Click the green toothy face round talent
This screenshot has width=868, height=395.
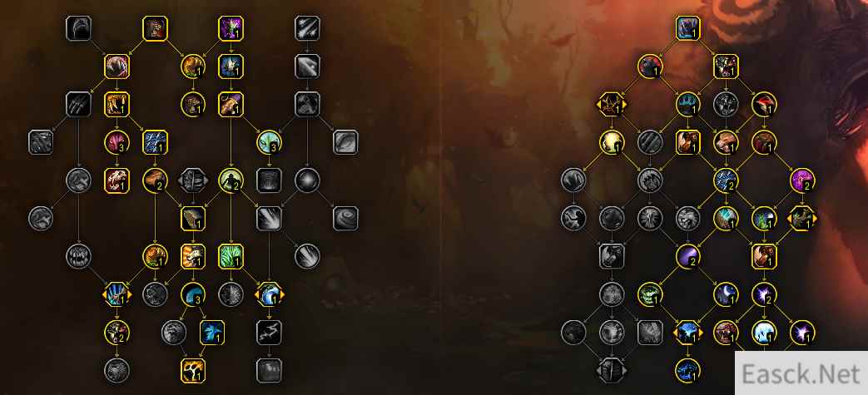pos(650,294)
